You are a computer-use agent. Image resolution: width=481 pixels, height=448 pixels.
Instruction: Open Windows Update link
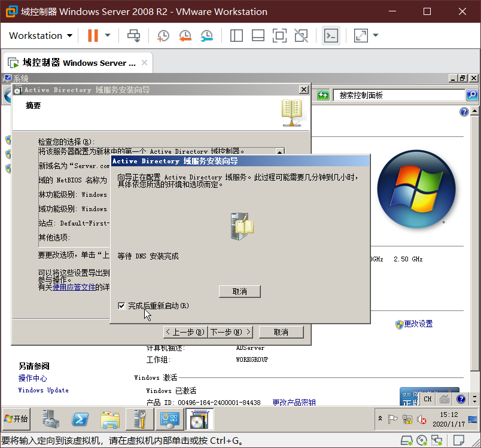tap(43, 390)
